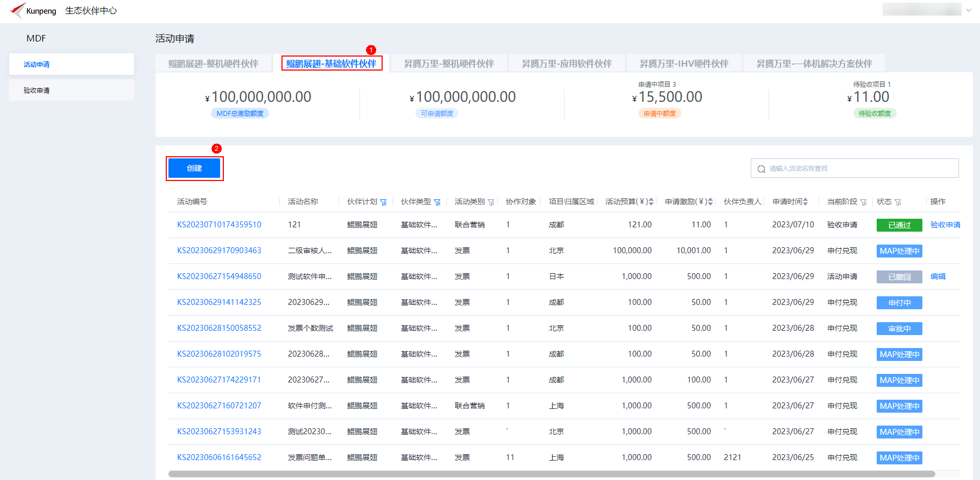Open activity KS20230627174229171
980x480 pixels.
coord(219,380)
